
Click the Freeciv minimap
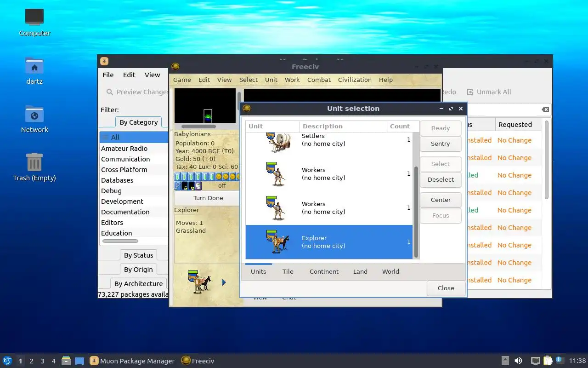[x=205, y=106]
